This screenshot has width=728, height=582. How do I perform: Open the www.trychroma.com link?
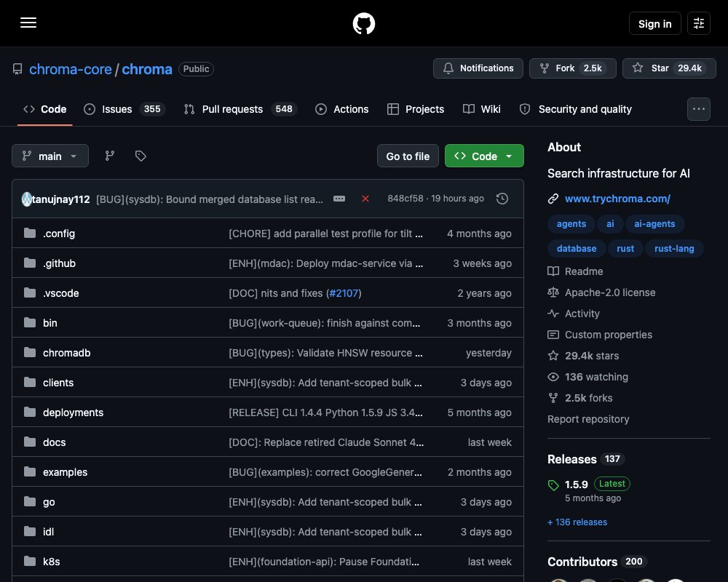pyautogui.click(x=617, y=199)
